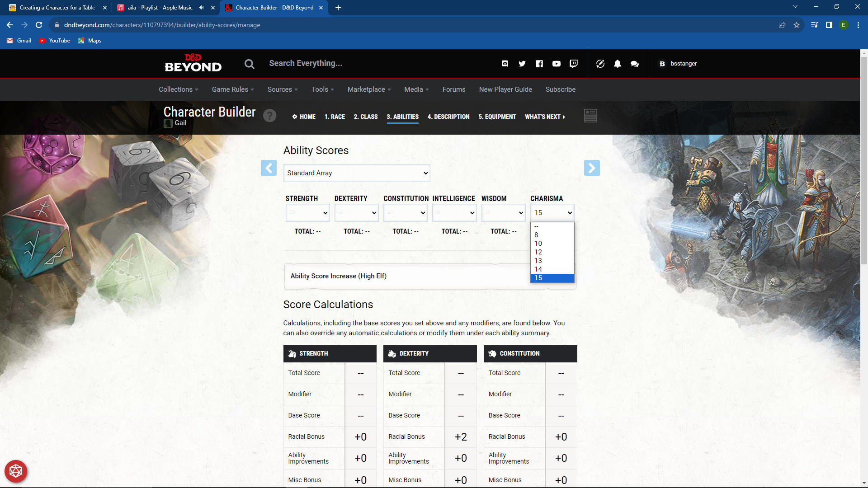868x488 pixels.
Task: Open the private messages chat icon
Action: pos(634,64)
